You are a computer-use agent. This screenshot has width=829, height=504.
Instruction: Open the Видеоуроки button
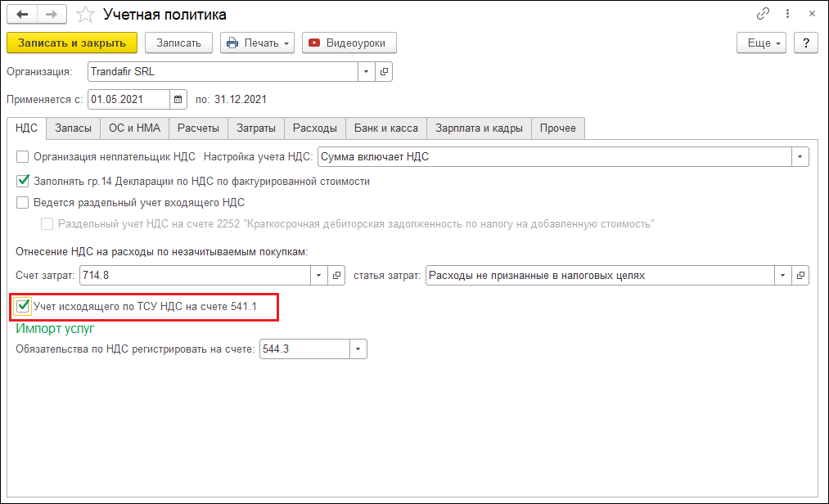(349, 43)
